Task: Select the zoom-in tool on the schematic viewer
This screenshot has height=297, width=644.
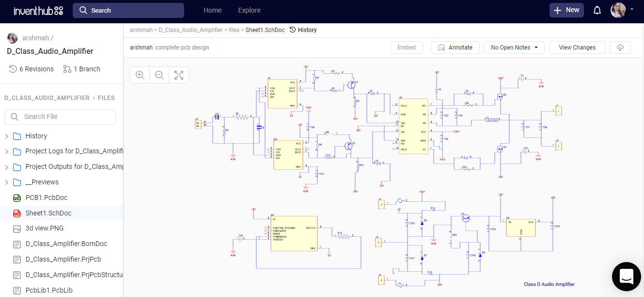Action: point(140,75)
